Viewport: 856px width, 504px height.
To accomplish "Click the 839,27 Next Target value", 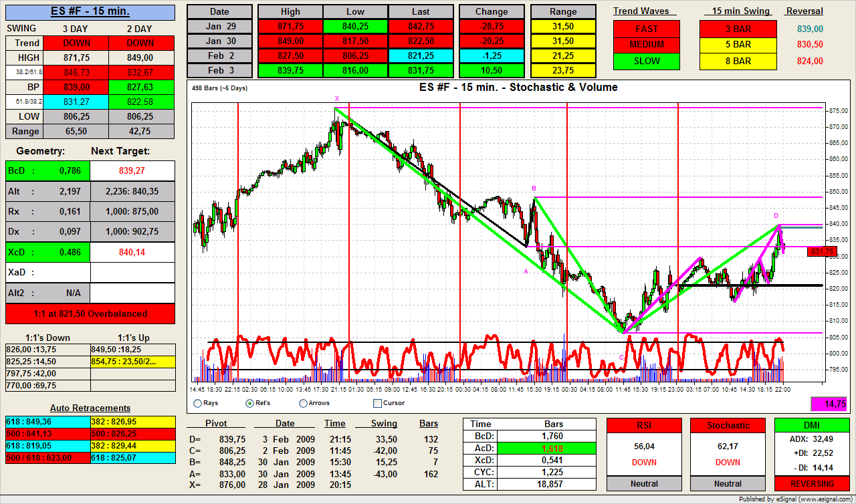I will coord(132,170).
